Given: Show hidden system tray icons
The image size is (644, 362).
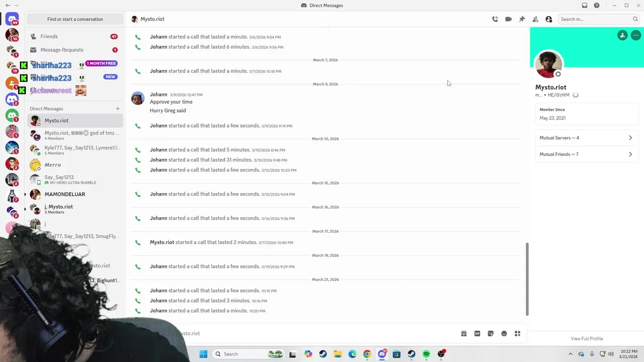Looking at the screenshot, I should [570, 354].
